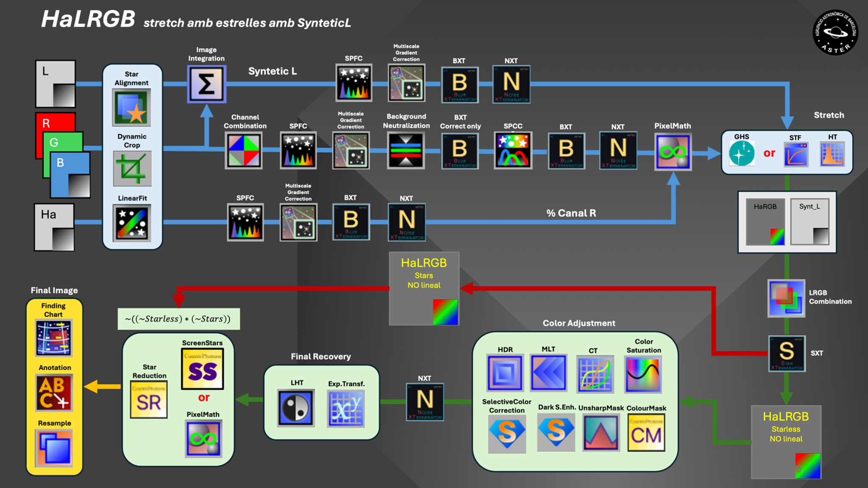Click the ColourMask CM icon
Screen dimensions: 868x488
pos(646,433)
